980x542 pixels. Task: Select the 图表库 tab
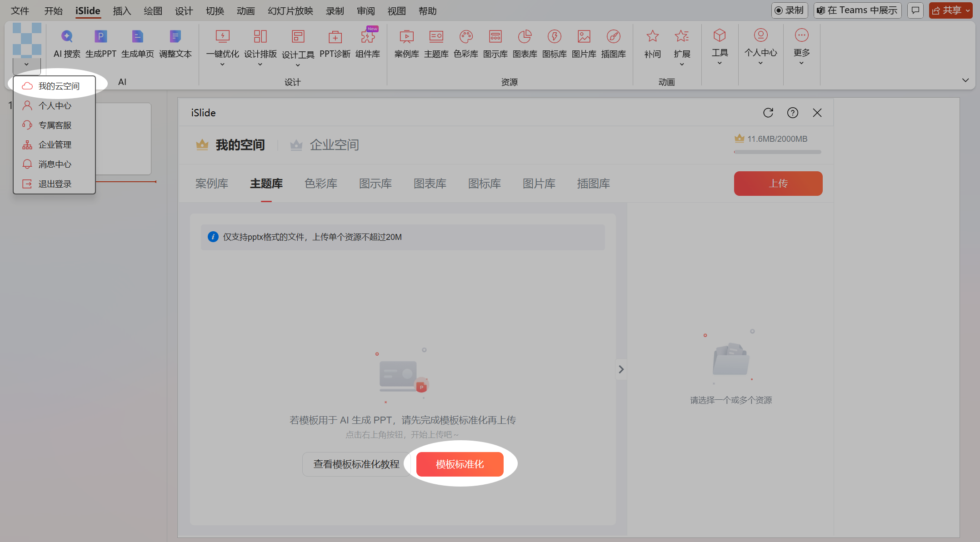(x=430, y=184)
